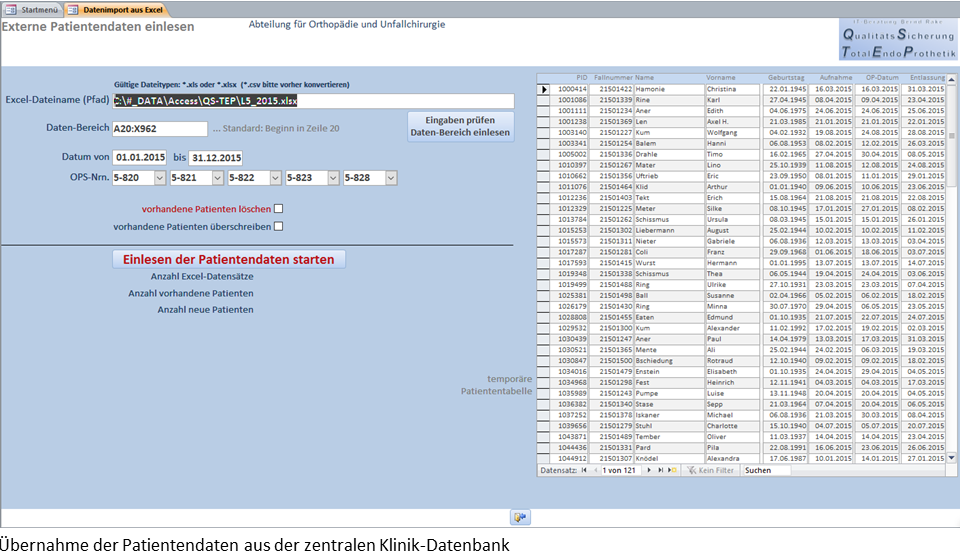Click the Startmenü tab form icon
The width and height of the screenshot is (960, 555).
pos(11,10)
